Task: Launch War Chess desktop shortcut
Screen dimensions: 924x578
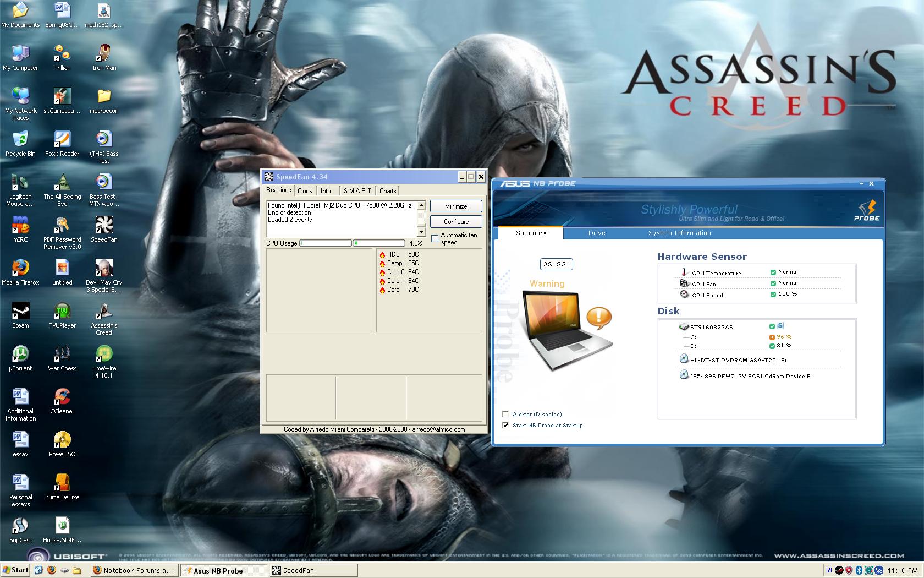Action: 62,358
